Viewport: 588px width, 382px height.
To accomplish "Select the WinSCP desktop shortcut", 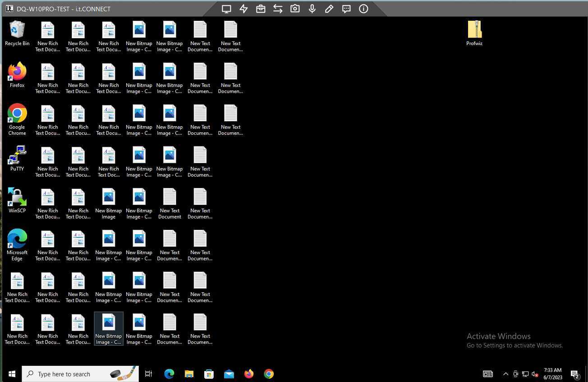I will (17, 200).
